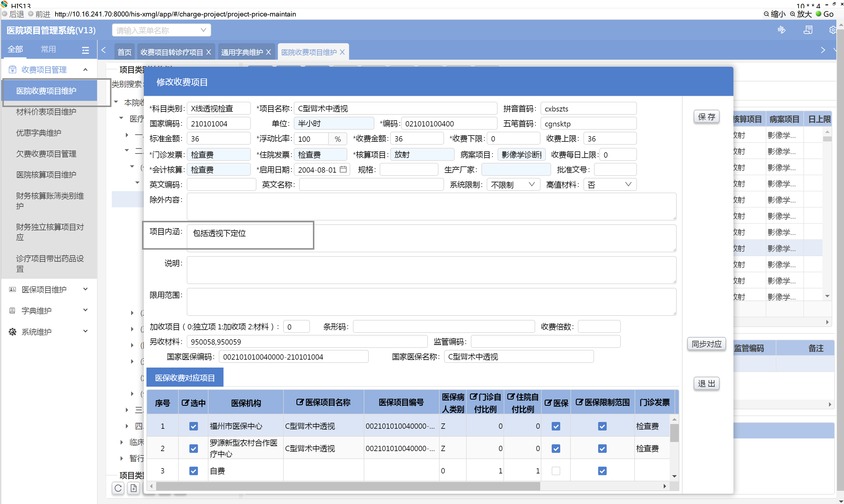Click the 同步对应 button

coord(706,344)
